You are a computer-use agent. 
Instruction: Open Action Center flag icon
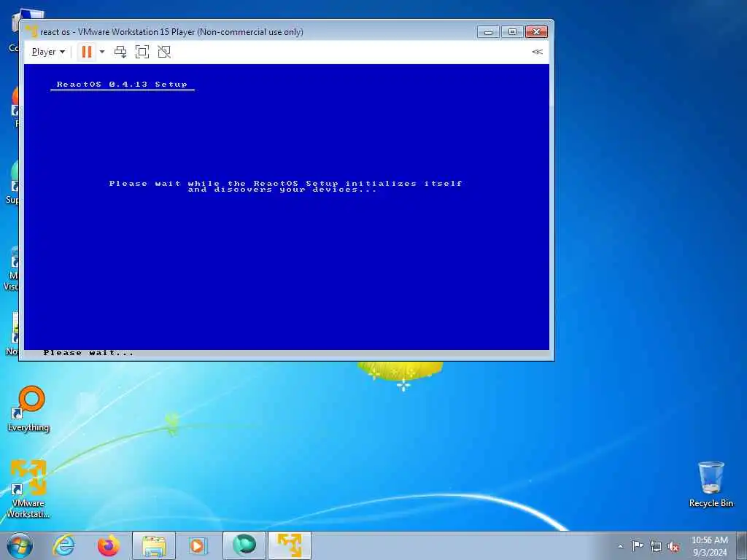(x=638, y=545)
